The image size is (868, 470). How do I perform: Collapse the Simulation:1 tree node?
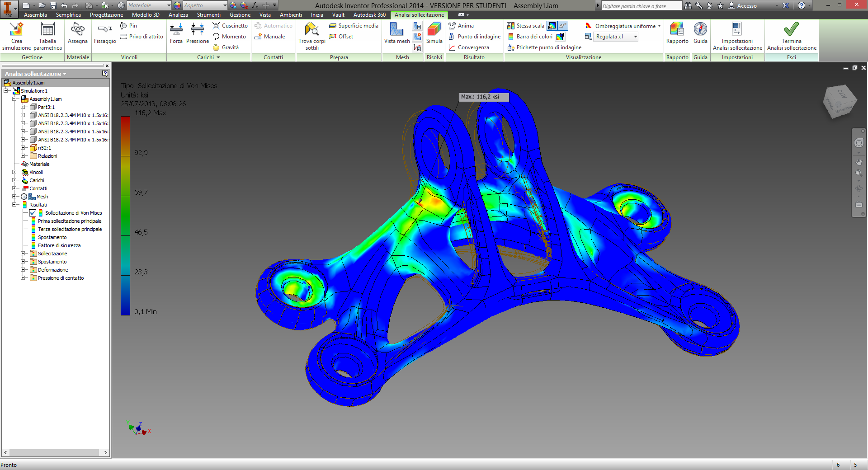click(6, 91)
